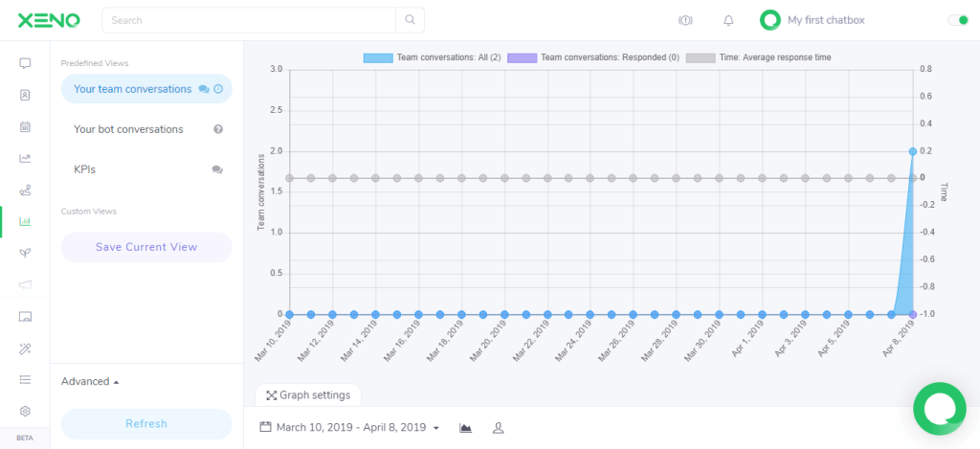Open the My first chatbox selector
This screenshot has width=980, height=449.
(813, 20)
